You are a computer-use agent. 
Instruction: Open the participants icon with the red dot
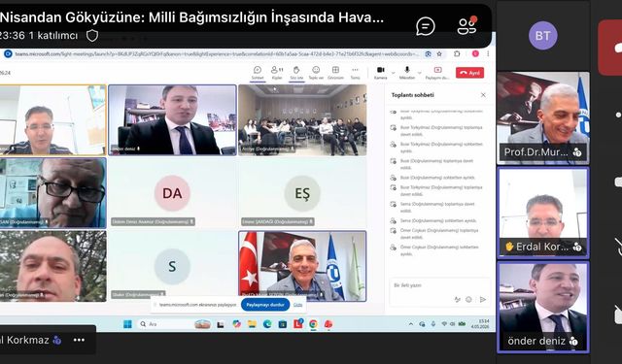(x=466, y=26)
